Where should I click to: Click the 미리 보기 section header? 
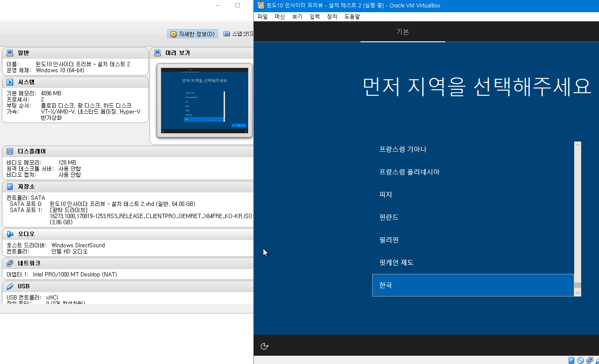pos(202,53)
